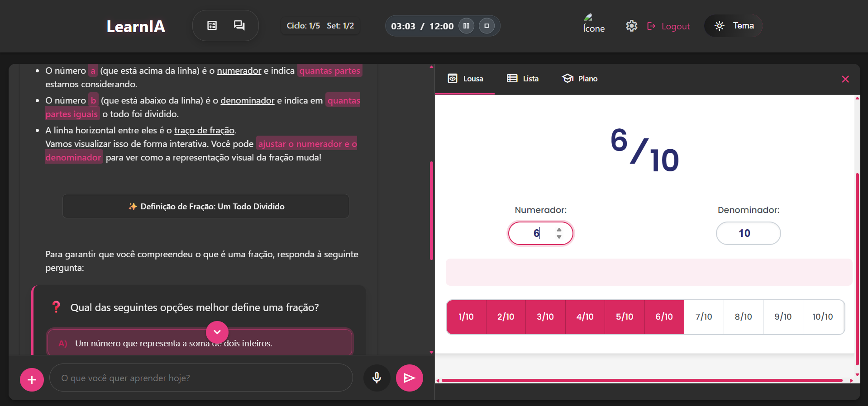Click the pink plus add button

click(x=32, y=380)
